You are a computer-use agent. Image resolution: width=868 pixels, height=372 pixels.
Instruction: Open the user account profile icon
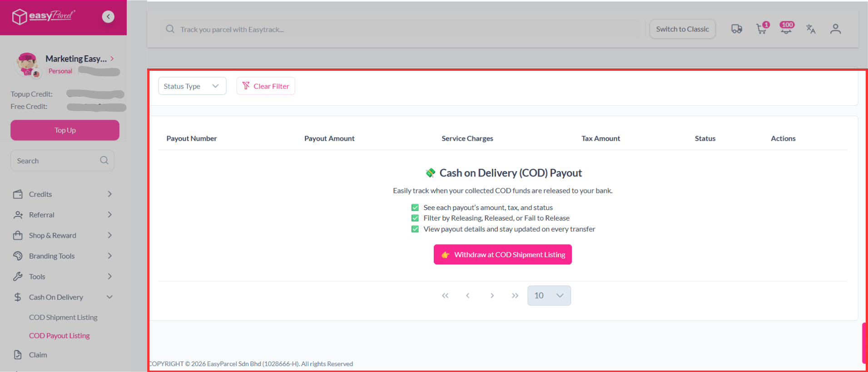pos(835,29)
